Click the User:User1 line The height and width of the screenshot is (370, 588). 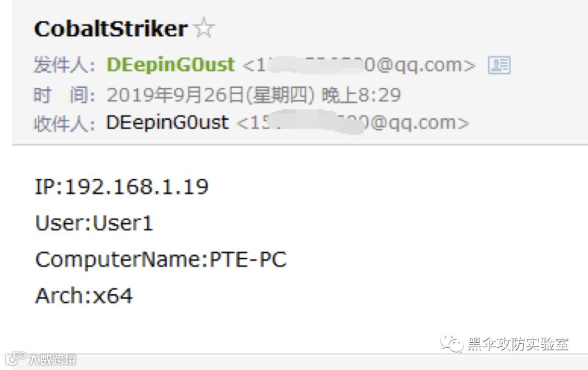click(x=94, y=223)
